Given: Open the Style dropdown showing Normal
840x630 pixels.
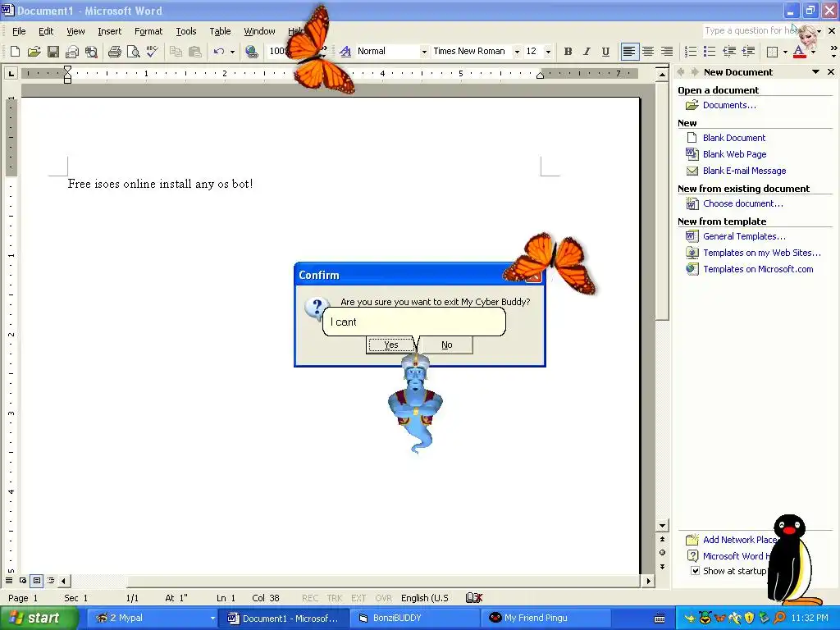Looking at the screenshot, I should [x=424, y=52].
